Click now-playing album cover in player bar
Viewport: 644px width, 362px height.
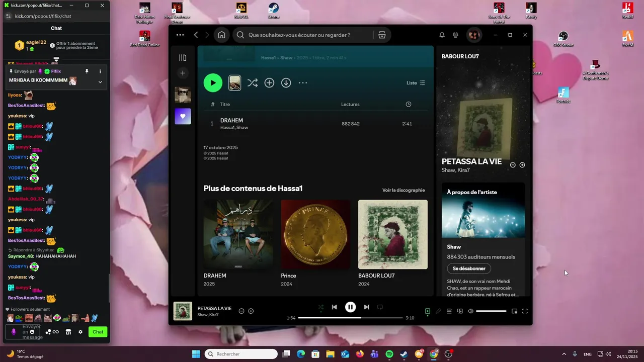[183, 311]
